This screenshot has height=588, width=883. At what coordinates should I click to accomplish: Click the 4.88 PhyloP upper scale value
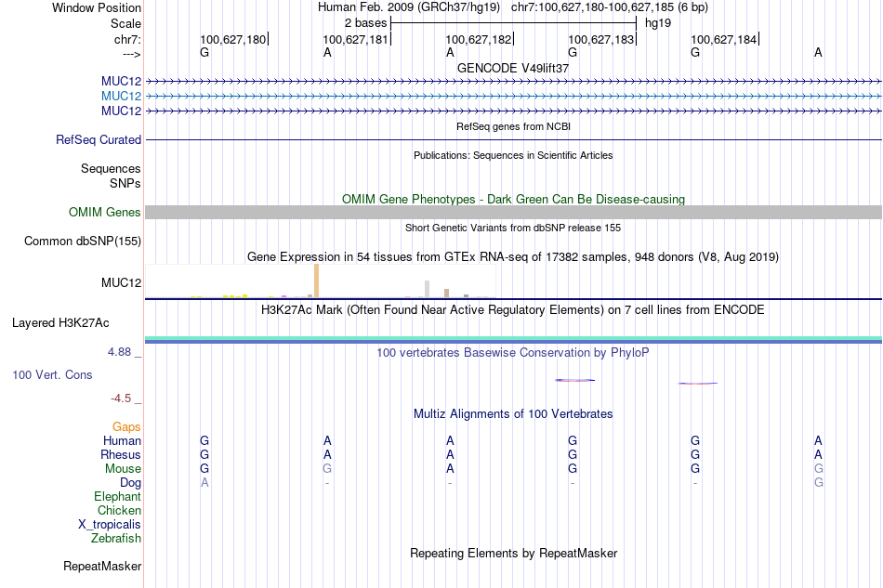point(119,352)
